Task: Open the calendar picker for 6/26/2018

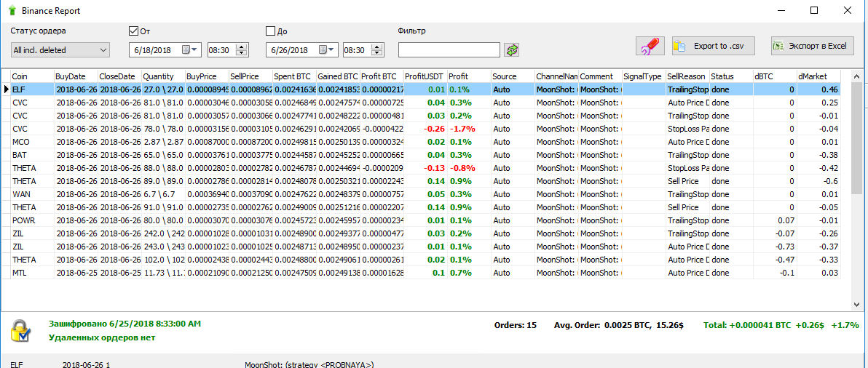Action: 326,49
